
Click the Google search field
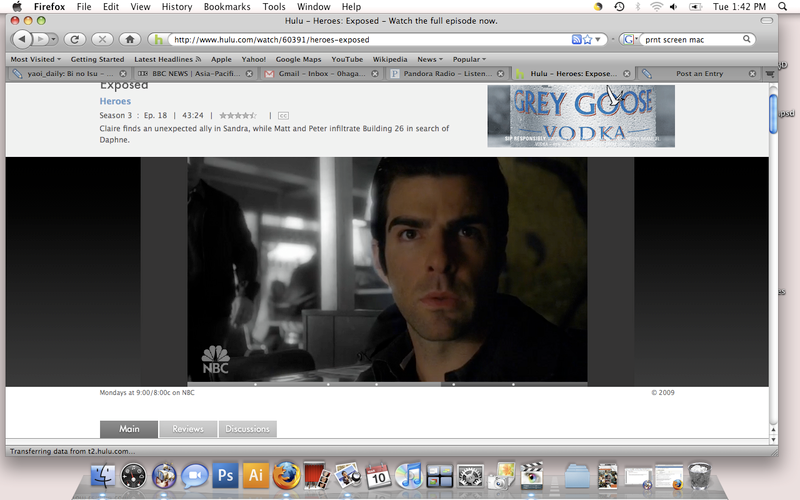click(x=691, y=39)
